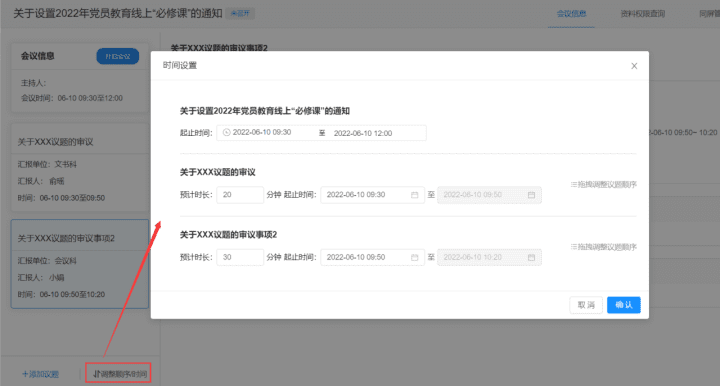Click the 取消 button

[x=586, y=305]
